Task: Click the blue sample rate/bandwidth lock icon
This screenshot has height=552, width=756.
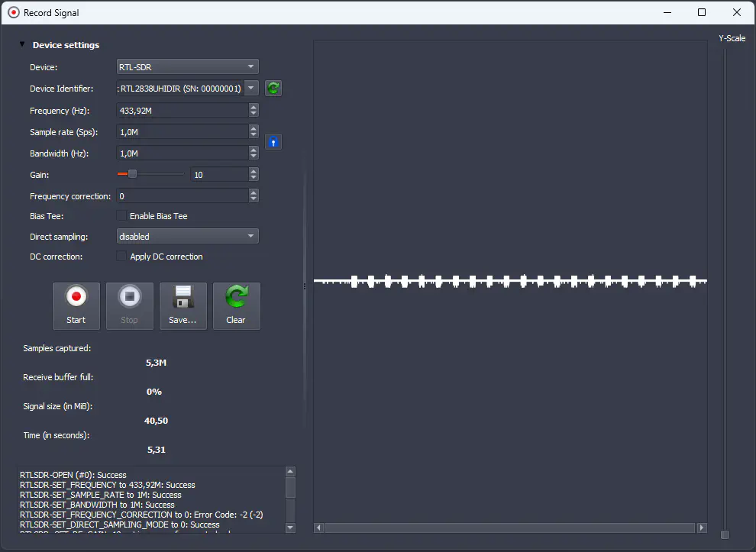Action: tap(273, 142)
